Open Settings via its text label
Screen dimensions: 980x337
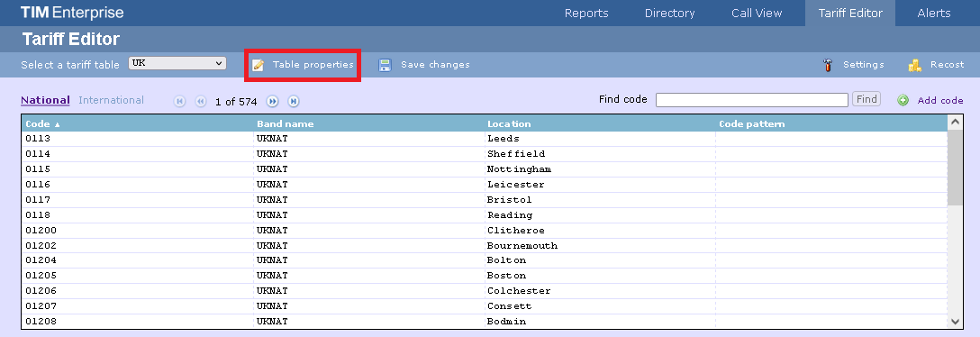[x=863, y=65]
